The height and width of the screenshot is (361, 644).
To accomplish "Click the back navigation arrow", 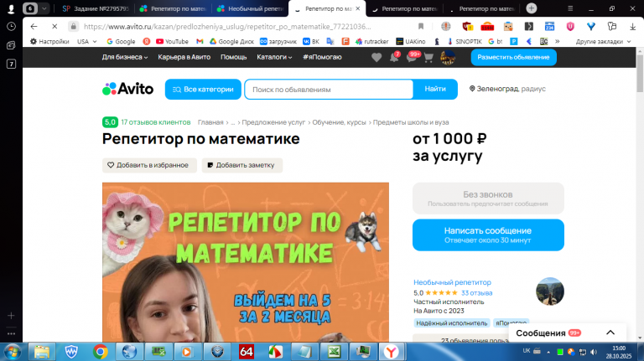I will (34, 26).
